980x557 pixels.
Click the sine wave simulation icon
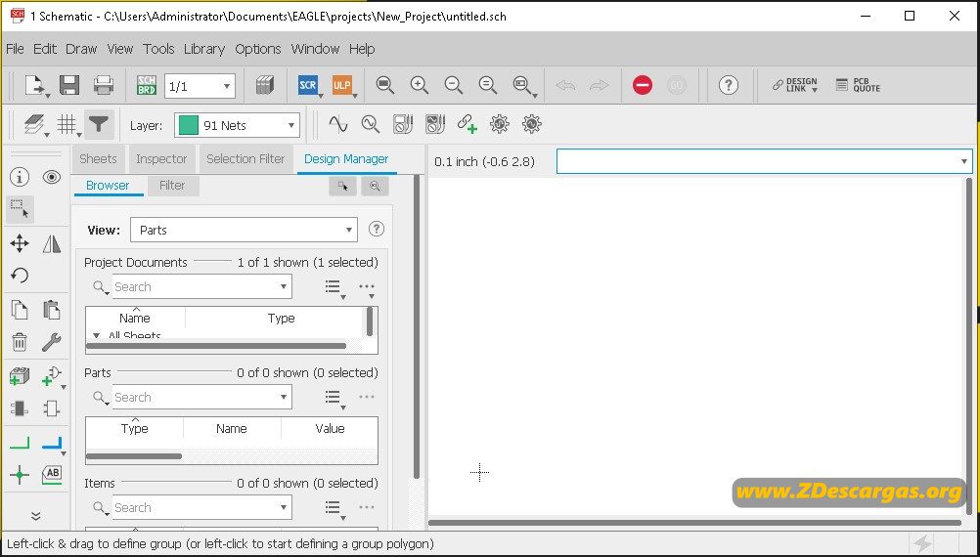(338, 124)
